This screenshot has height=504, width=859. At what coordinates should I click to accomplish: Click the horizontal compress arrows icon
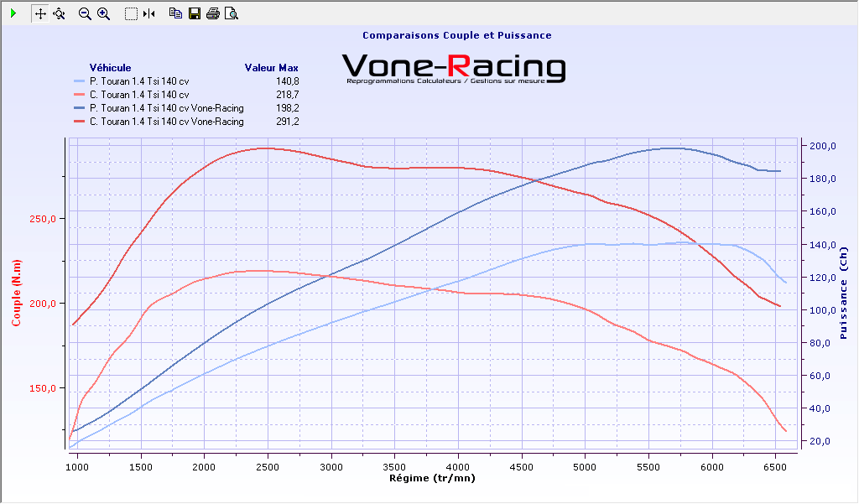(x=148, y=13)
